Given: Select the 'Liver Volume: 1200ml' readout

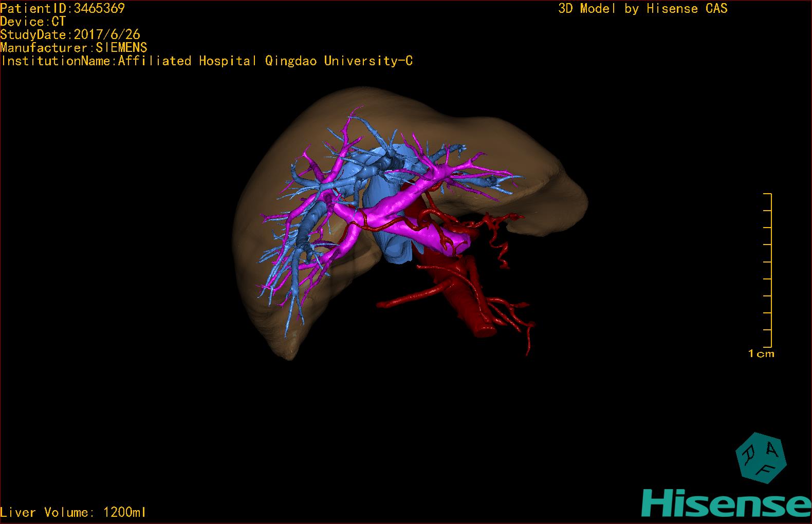Looking at the screenshot, I should [x=73, y=512].
